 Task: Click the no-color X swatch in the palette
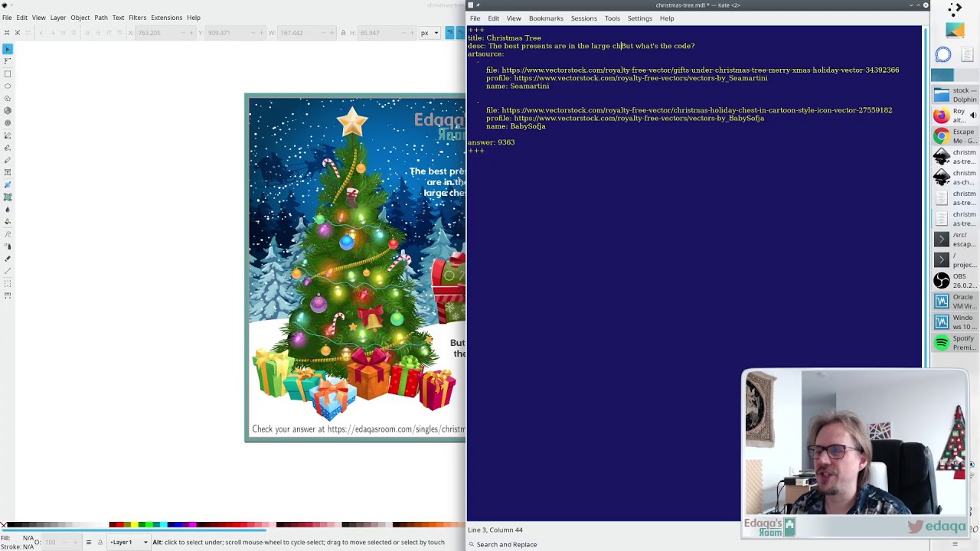coord(3,525)
